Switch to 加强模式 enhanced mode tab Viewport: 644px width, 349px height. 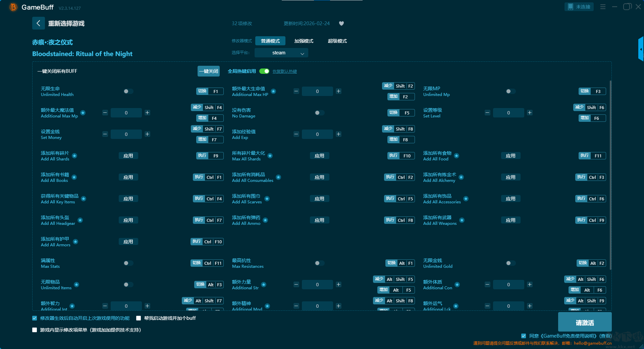click(x=304, y=41)
